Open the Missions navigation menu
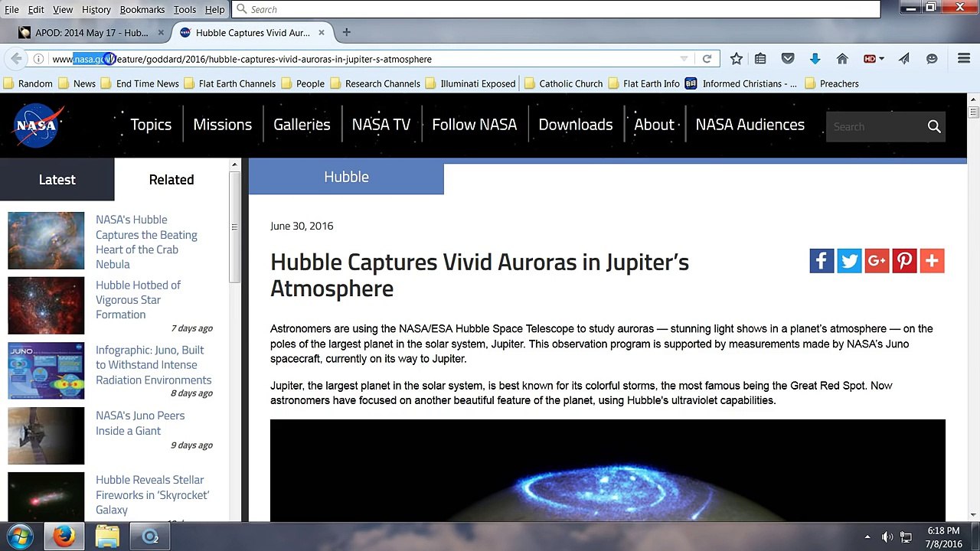980x551 pixels. tap(222, 125)
